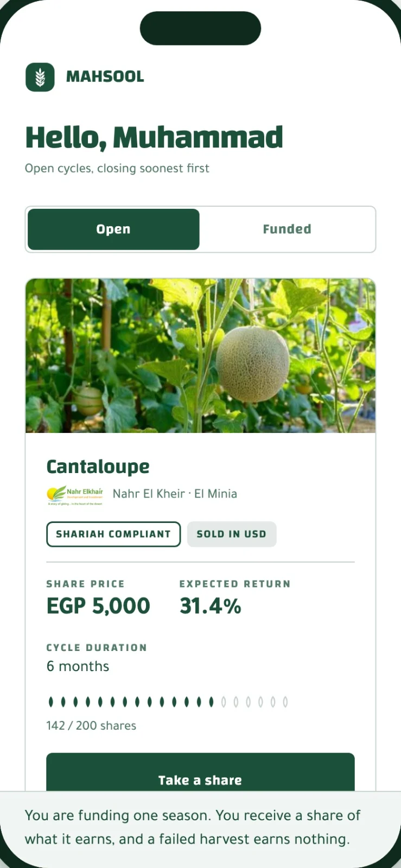Tap the Mahsool wheat logo icon
This screenshot has height=868, width=401.
(x=40, y=77)
